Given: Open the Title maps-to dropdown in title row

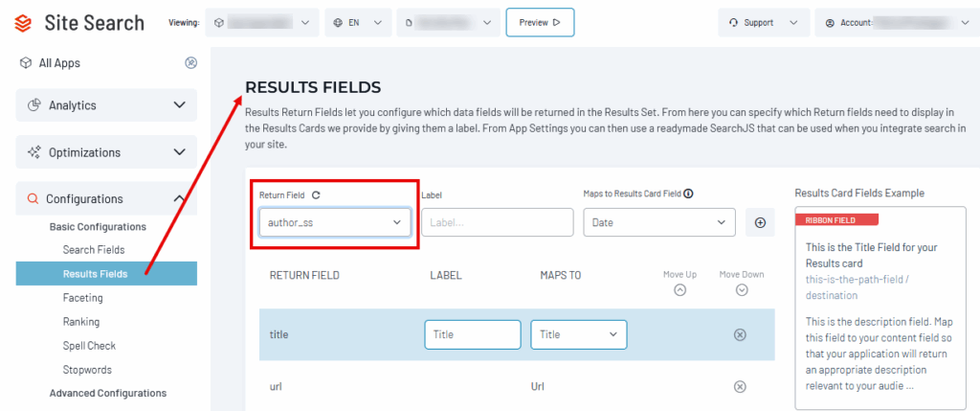Looking at the screenshot, I should (579, 334).
